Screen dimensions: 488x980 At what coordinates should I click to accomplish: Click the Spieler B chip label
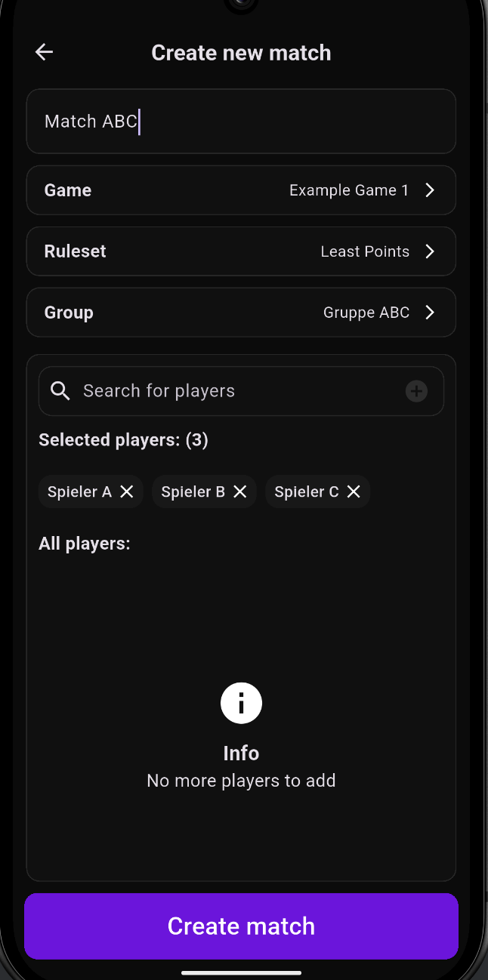(x=193, y=492)
